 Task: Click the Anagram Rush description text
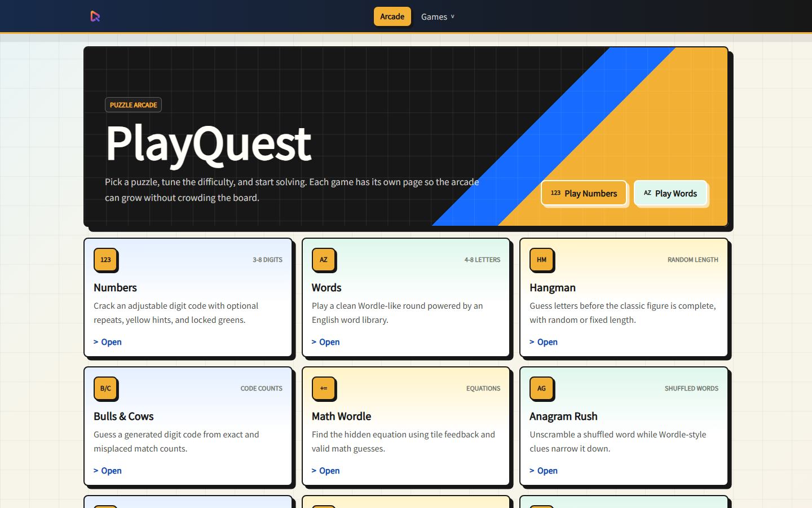click(x=617, y=441)
